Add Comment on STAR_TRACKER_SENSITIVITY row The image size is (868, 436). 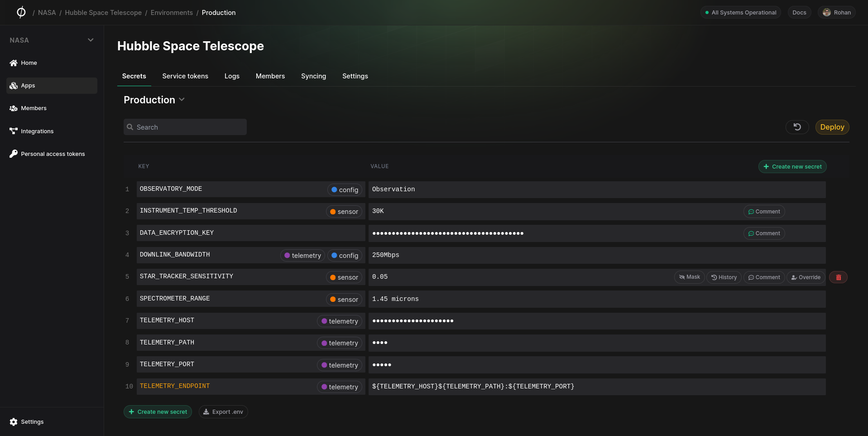pos(764,277)
